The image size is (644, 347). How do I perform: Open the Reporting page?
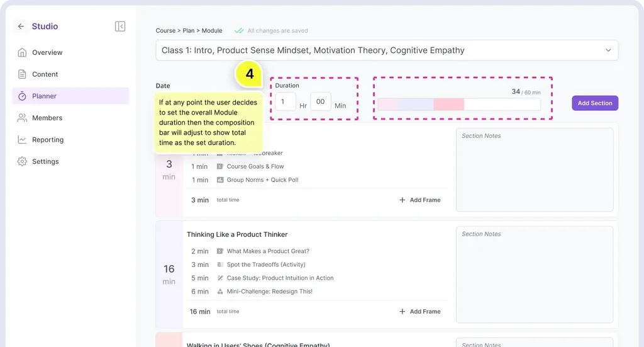point(70,139)
